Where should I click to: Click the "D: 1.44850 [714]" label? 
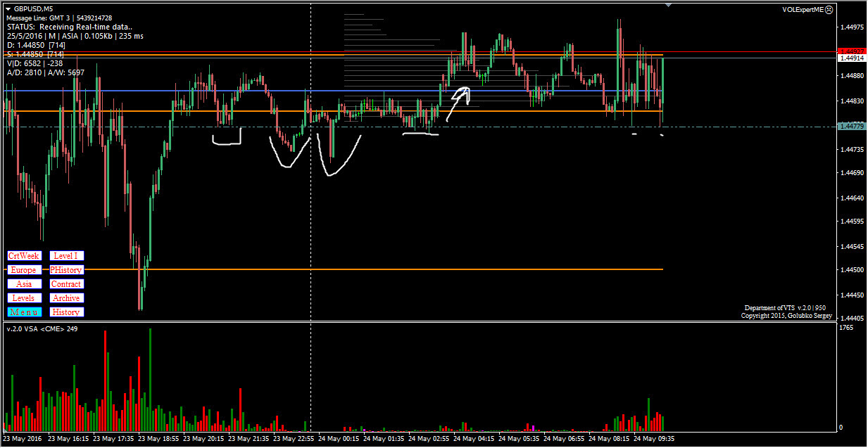point(35,45)
